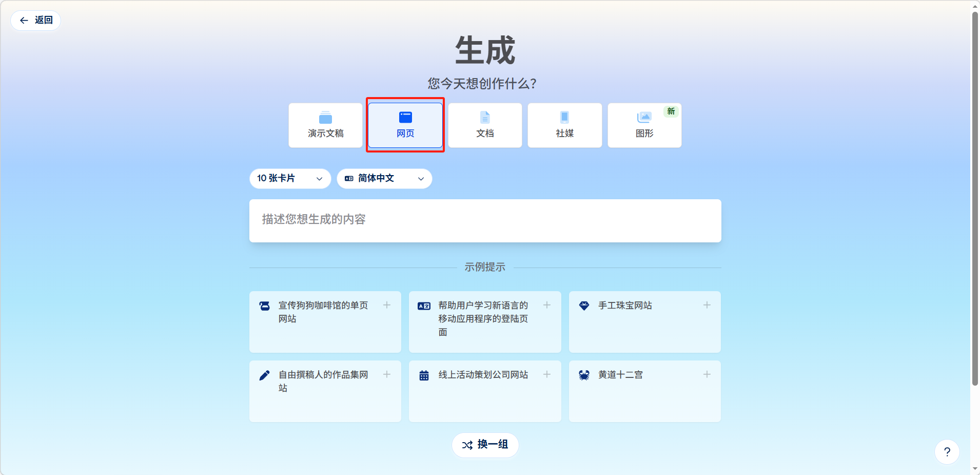The height and width of the screenshot is (475, 980).
Task: Focus the 描述您想生成的内容 input field
Action: point(485,220)
